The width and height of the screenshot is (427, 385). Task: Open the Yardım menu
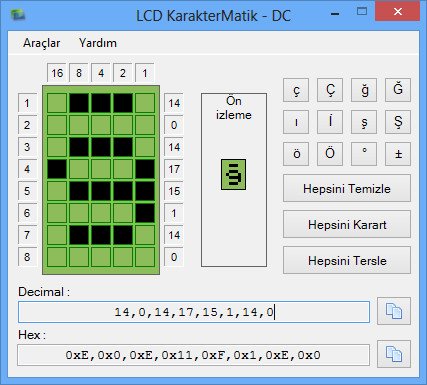[98, 43]
